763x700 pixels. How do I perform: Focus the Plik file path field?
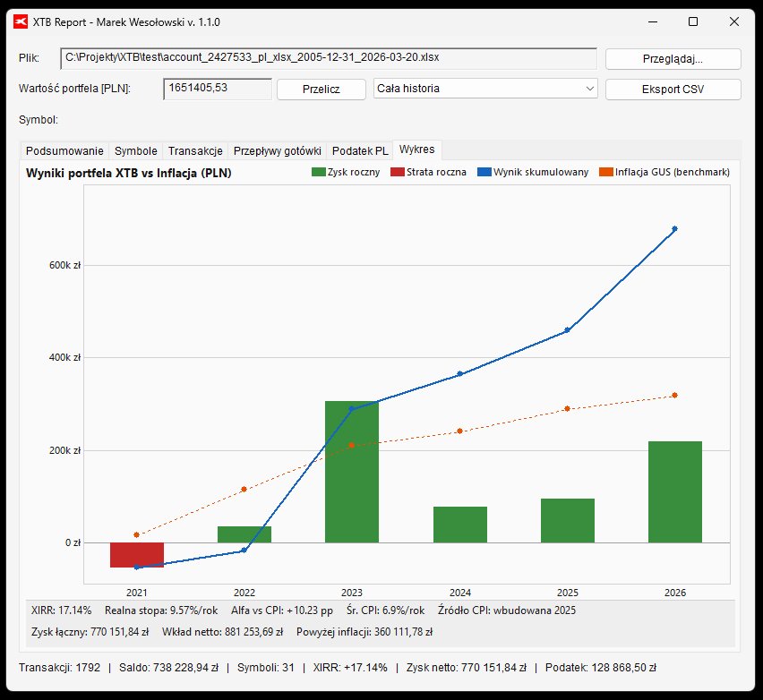point(329,58)
